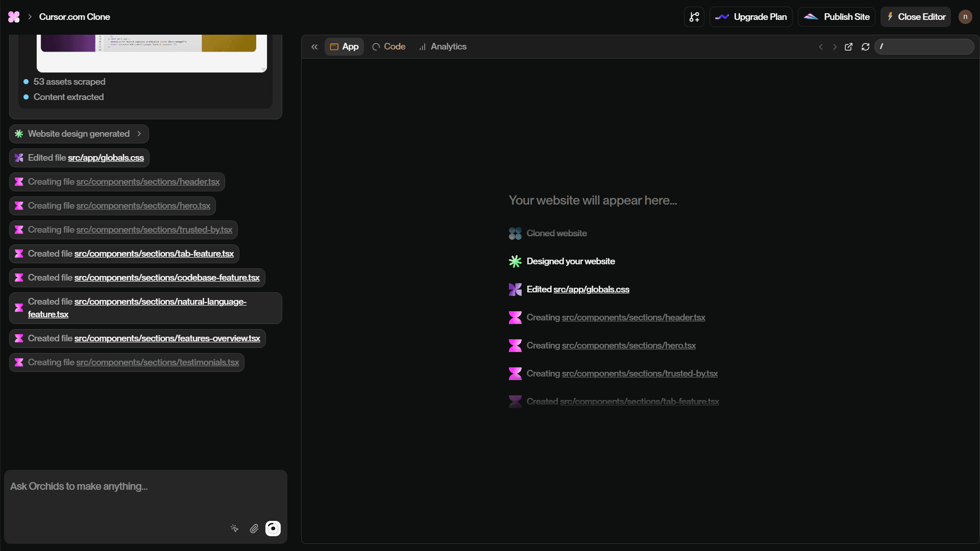Select the App tab
980x551 pixels.
tap(345, 46)
